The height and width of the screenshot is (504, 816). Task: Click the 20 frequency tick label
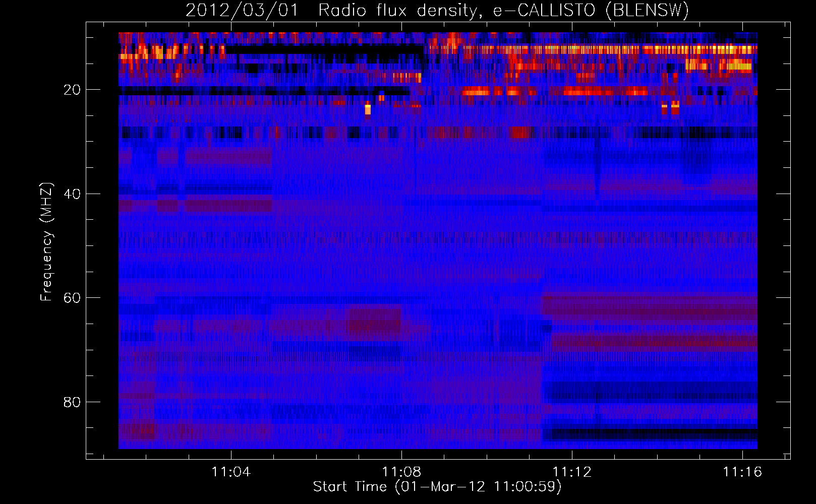[x=72, y=90]
